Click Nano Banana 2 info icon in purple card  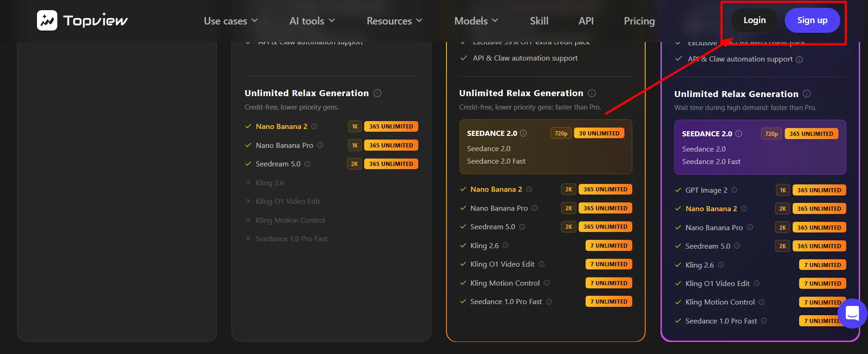pos(744,208)
